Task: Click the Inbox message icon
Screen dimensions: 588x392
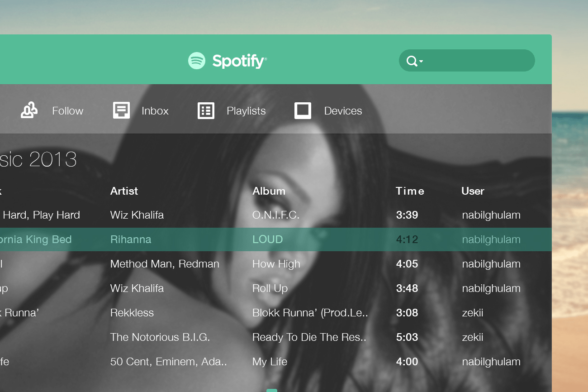Action: (x=121, y=110)
